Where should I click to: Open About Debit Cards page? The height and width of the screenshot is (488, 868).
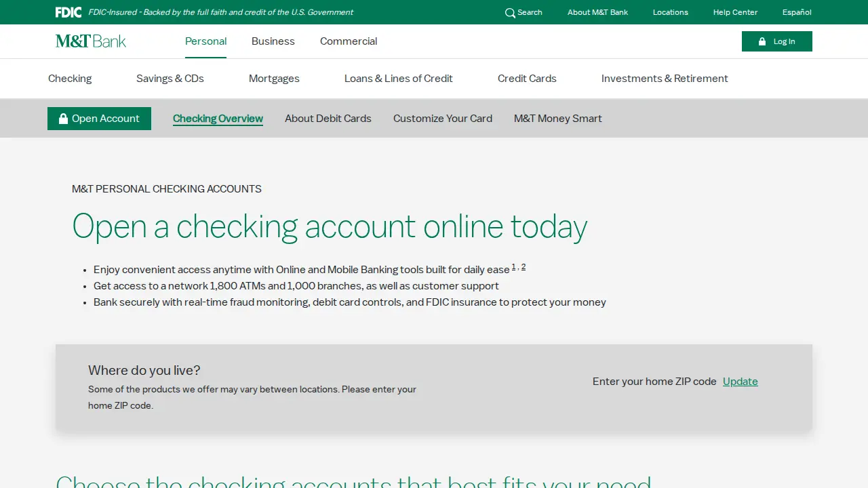[x=328, y=119]
